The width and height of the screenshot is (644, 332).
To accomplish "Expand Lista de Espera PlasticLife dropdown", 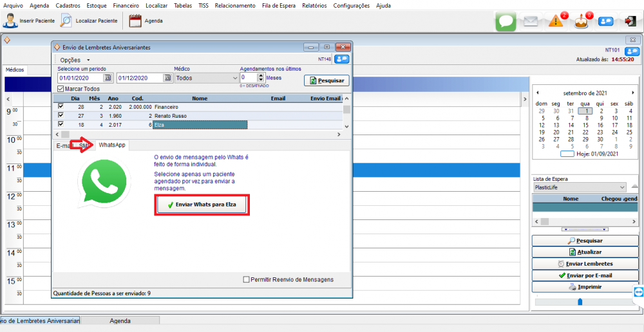I will (621, 187).
